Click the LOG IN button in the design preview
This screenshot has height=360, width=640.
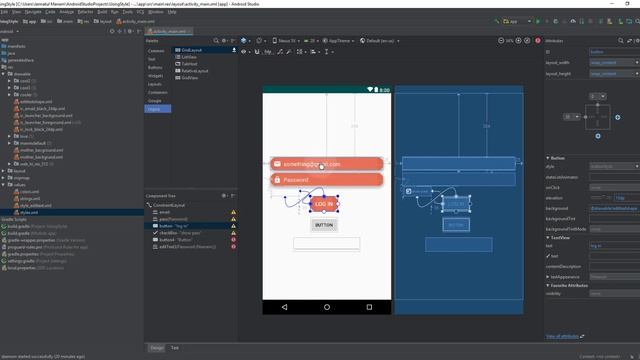[324, 204]
